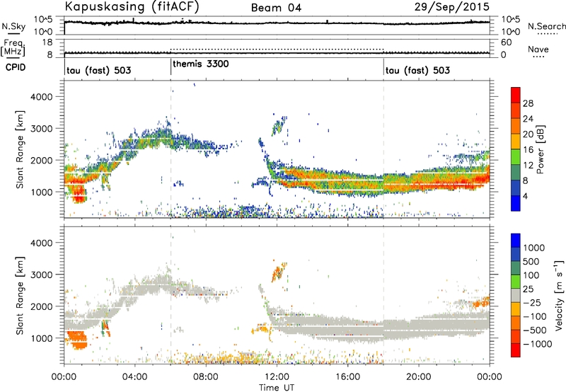Click the '12:00' time axis tick label
This screenshot has width=566, height=392.
277,377
